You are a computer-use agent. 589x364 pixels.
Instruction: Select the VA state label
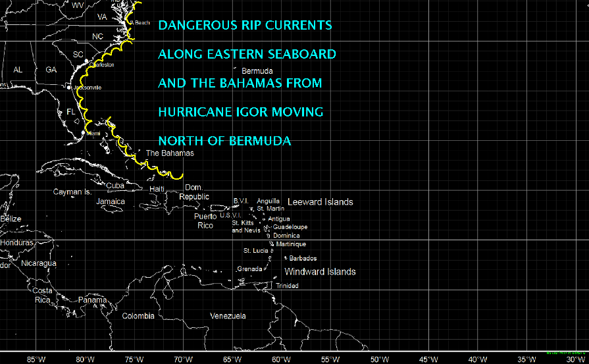102,16
